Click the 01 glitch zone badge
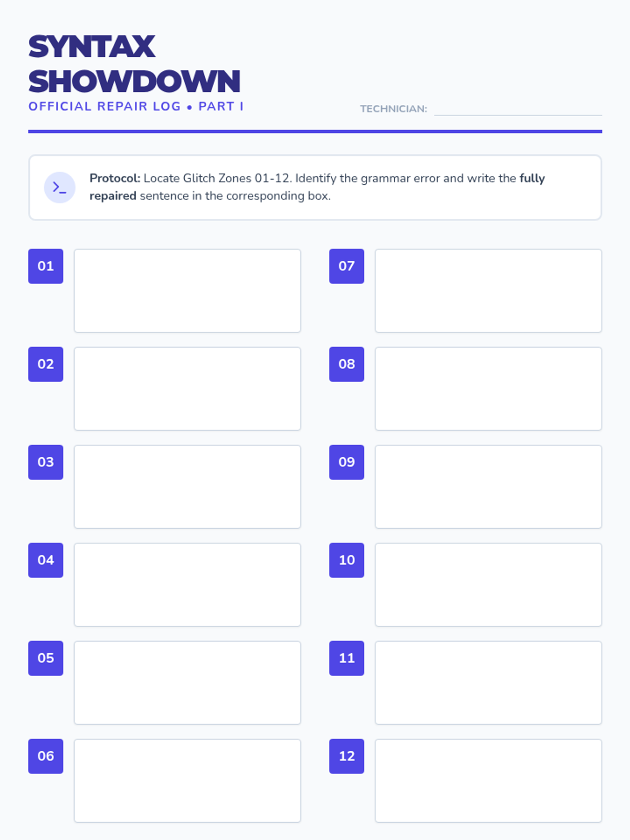Image resolution: width=630 pixels, height=840 pixels. (46, 266)
